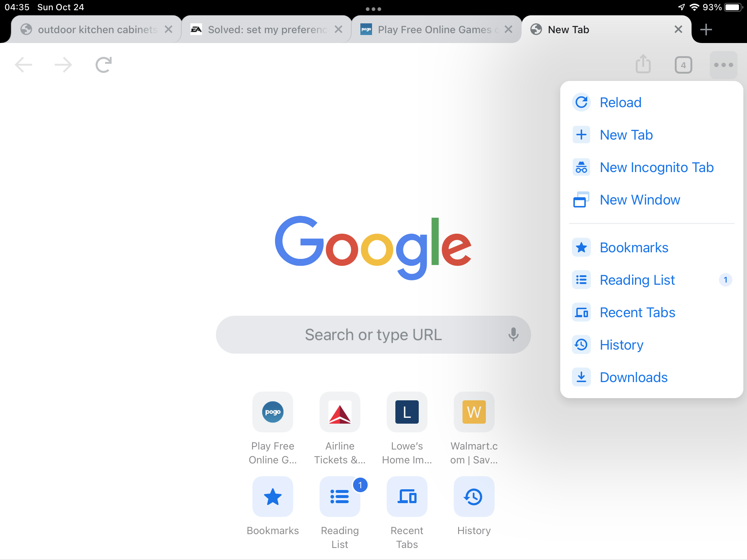Close the Play Free Online Games tab

point(508,29)
